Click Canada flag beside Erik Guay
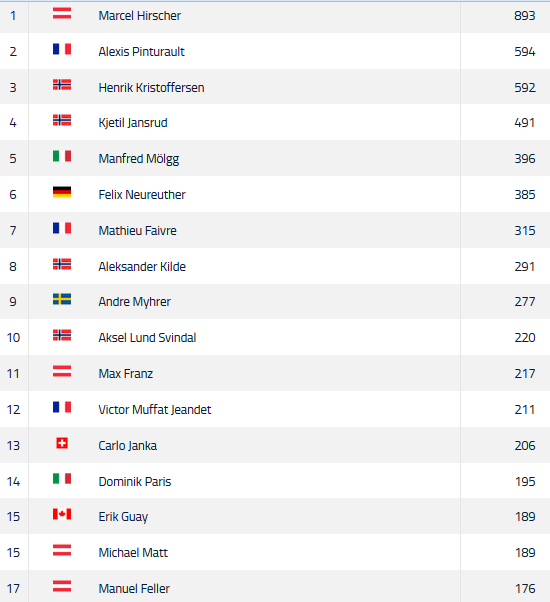The height and width of the screenshot is (602, 550). (62, 514)
